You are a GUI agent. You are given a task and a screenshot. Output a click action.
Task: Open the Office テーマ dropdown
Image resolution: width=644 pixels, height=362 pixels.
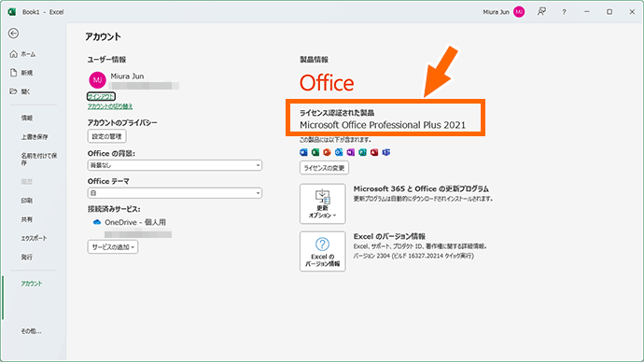coord(175,193)
